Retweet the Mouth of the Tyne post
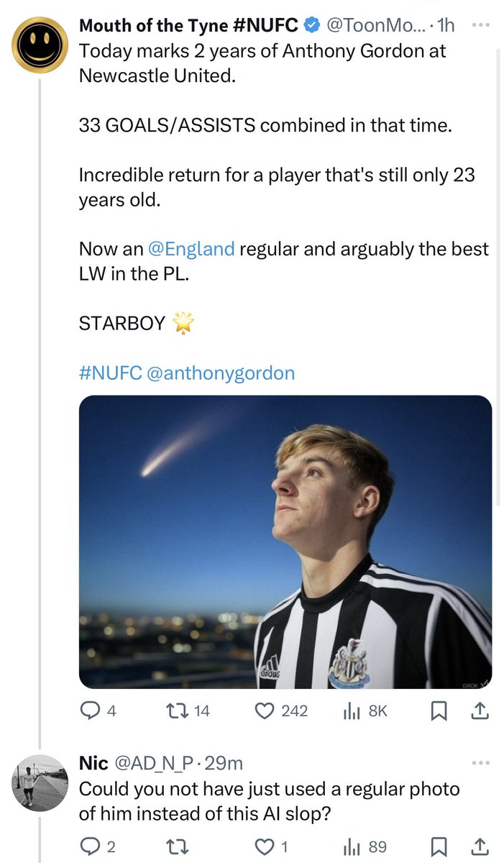Viewport: 504px width, 863px height. [x=188, y=711]
